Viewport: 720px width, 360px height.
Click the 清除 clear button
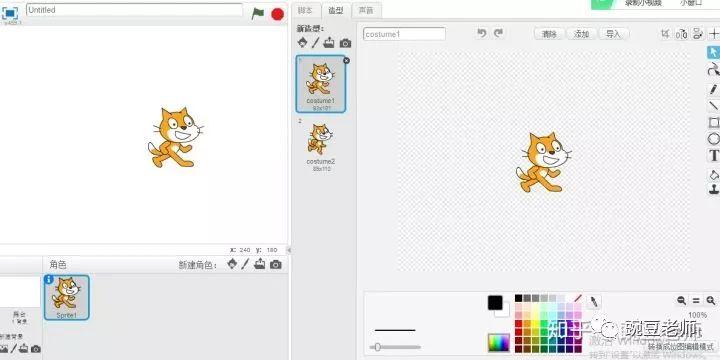549,34
